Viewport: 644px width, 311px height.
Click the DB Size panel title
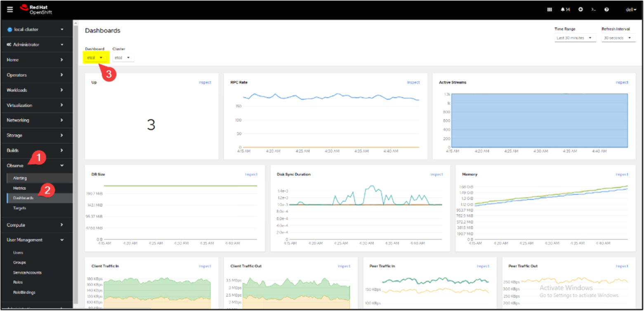[98, 174]
